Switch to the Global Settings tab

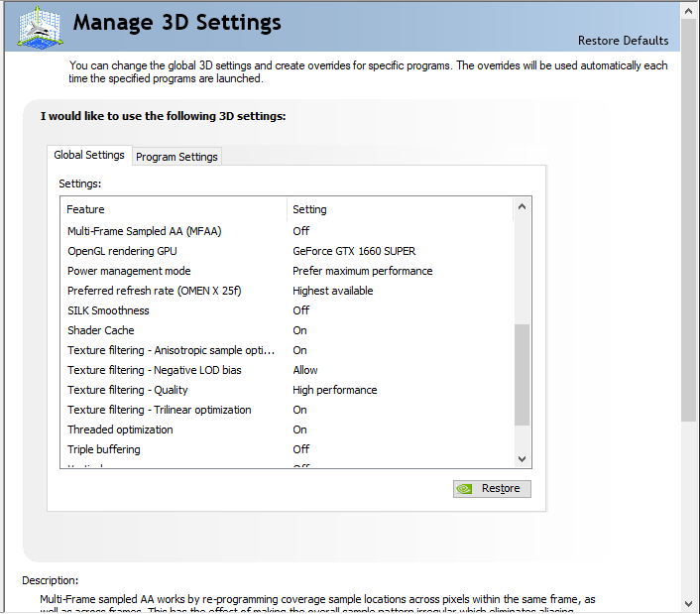pos(89,155)
